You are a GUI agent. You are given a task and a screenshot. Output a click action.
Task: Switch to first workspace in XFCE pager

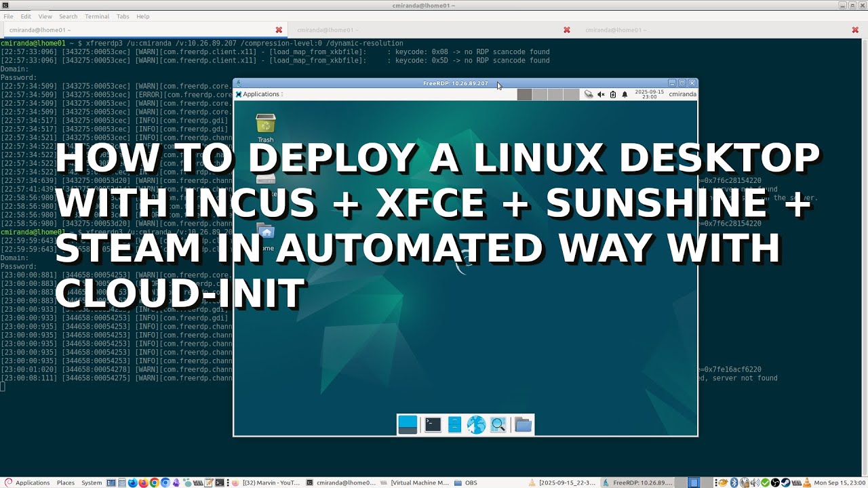(x=524, y=94)
